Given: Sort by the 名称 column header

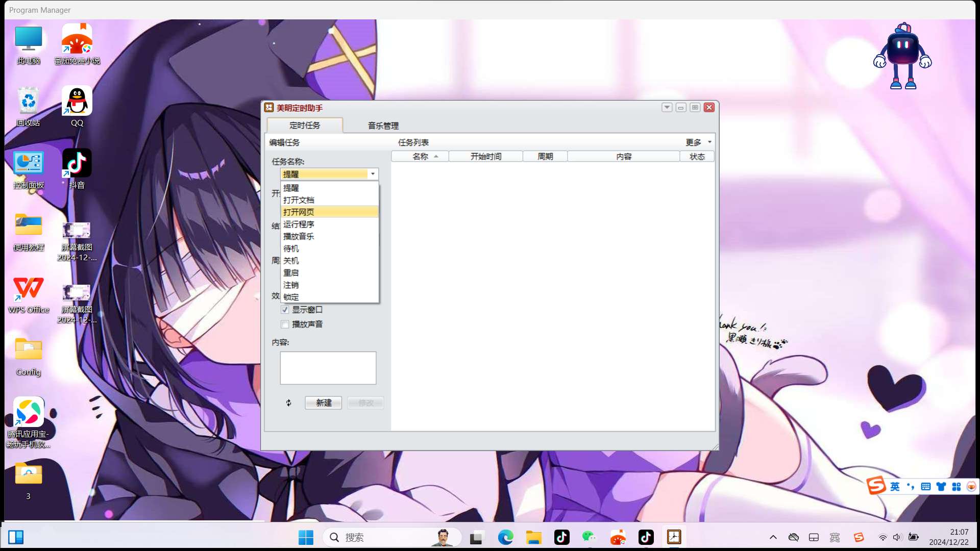Looking at the screenshot, I should pos(420,157).
